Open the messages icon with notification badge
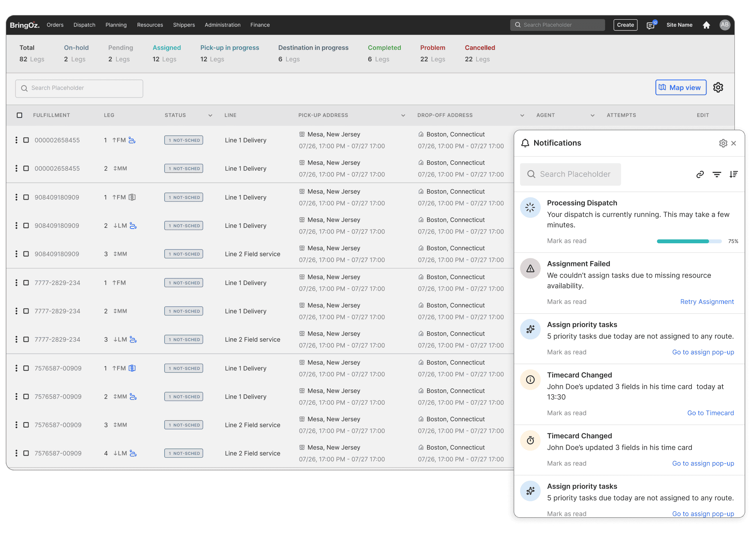This screenshot has width=756, height=541. [x=651, y=25]
